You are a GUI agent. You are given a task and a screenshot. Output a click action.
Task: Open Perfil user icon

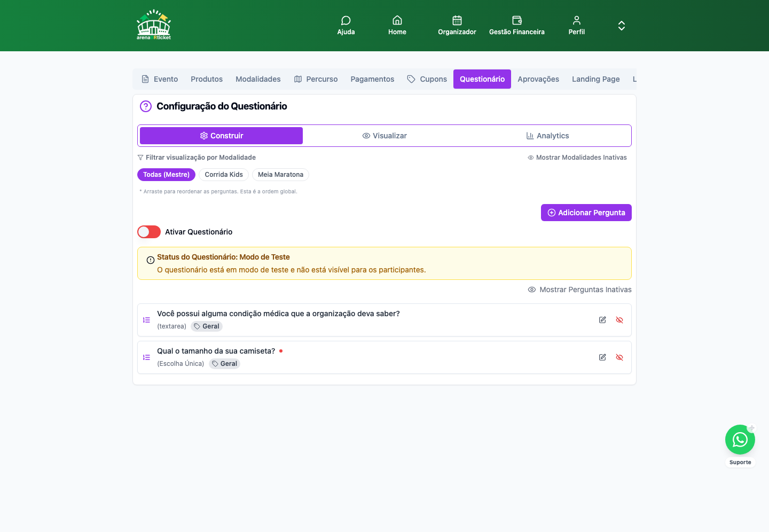point(577,20)
